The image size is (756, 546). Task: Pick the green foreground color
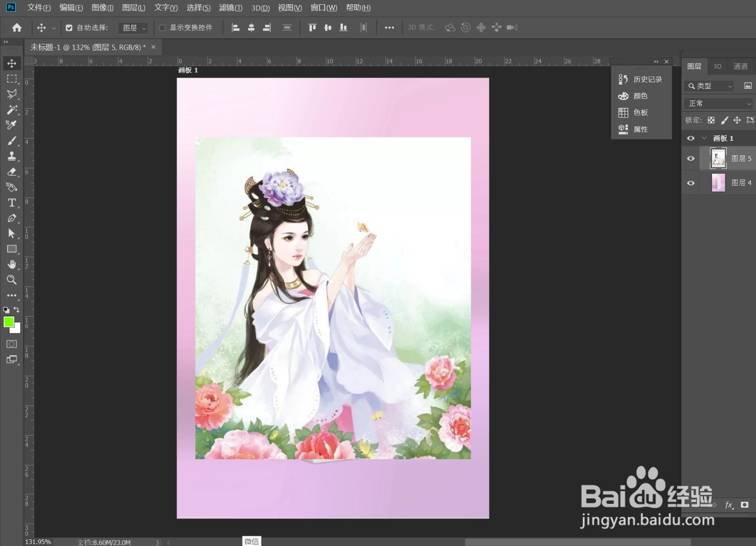(x=9, y=322)
